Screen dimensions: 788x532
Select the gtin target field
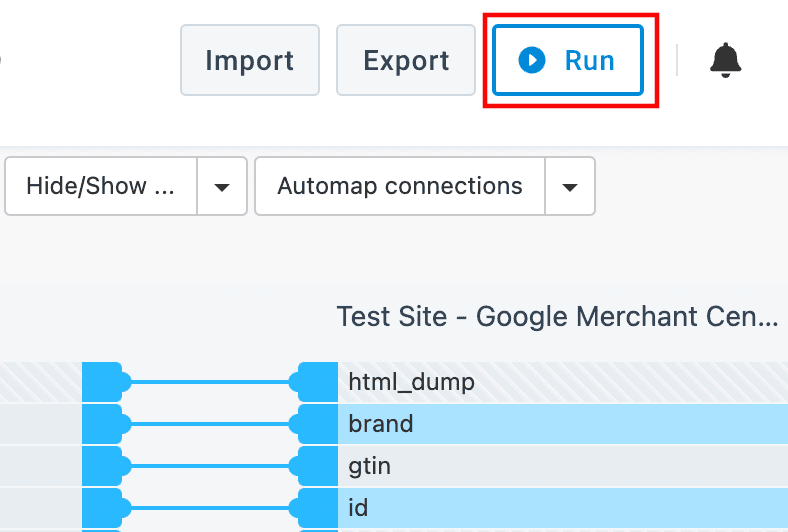pos(369,466)
